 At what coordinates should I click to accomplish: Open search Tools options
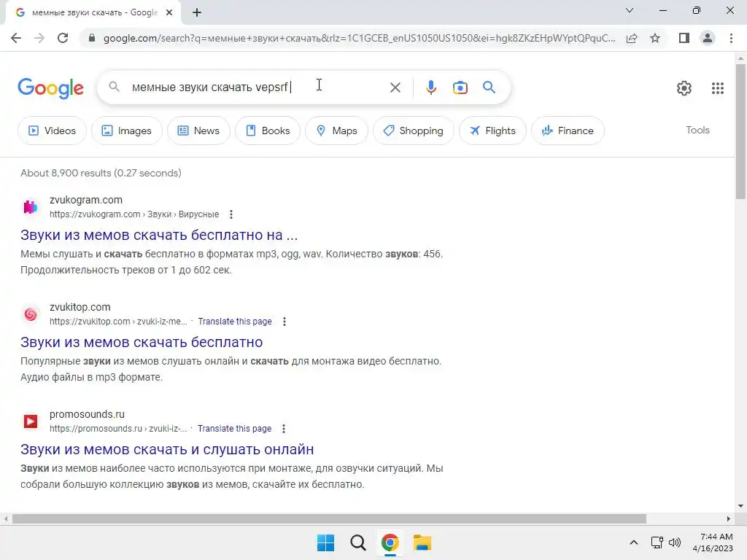point(697,130)
